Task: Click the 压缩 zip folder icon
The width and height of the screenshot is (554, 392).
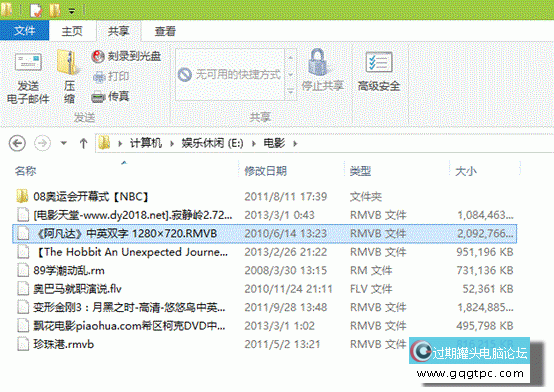Action: (69, 62)
